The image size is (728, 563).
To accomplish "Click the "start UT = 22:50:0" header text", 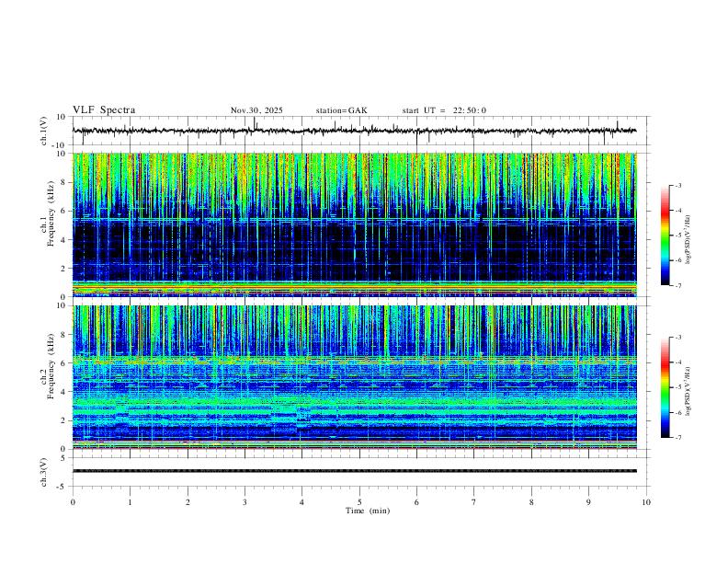I will click(444, 110).
